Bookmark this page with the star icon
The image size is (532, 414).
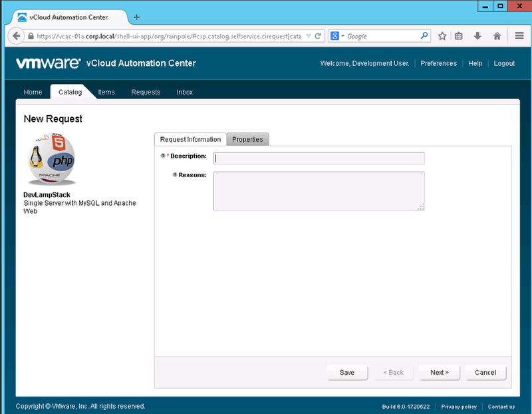click(x=442, y=36)
